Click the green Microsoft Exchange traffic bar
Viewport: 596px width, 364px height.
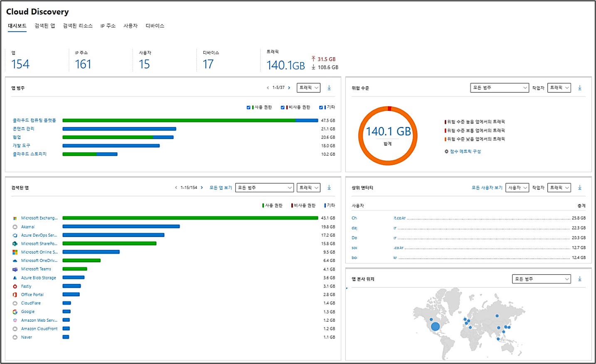(x=190, y=218)
